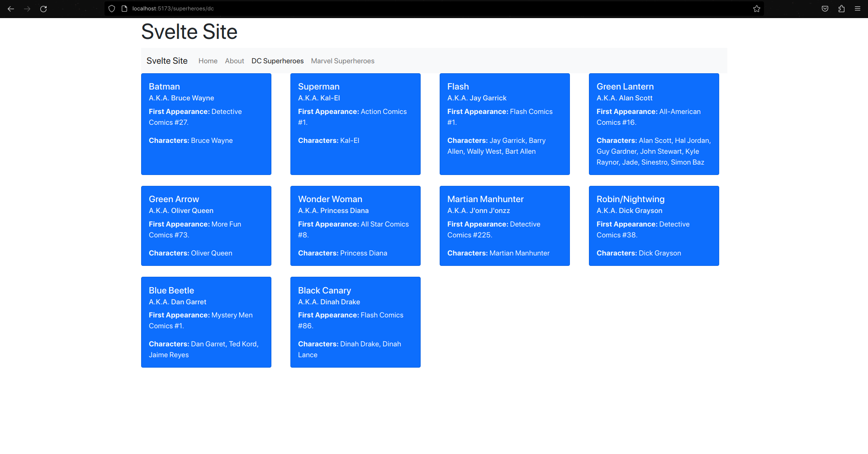Click the A.K.A. Dan Garret subtitle
868x454 pixels.
click(177, 302)
